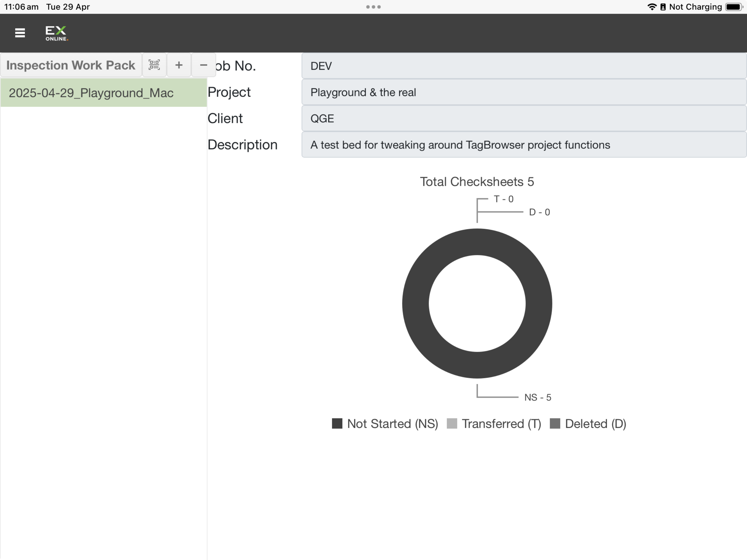Click the Not Started (NS) legend label
The width and height of the screenshot is (747, 560).
[x=393, y=424]
